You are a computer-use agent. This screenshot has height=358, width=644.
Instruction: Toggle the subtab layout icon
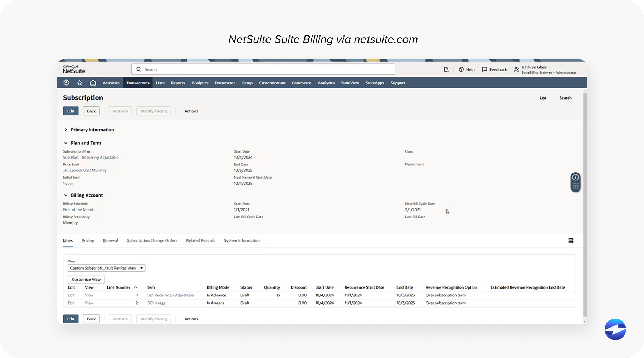click(571, 241)
